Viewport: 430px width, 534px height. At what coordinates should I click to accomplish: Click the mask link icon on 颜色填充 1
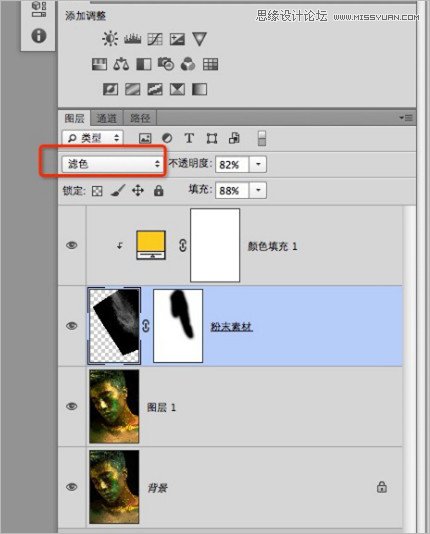(x=183, y=246)
